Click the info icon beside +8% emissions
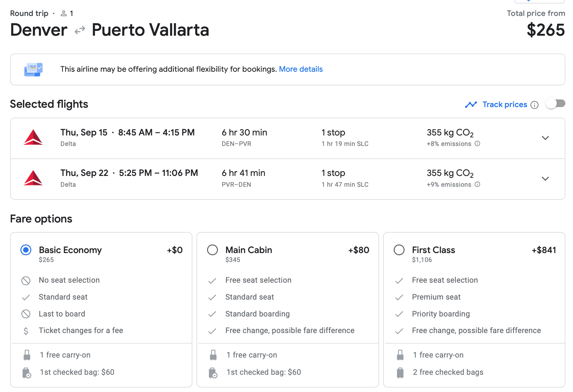Image resolution: width=573 pixels, height=392 pixels. [477, 144]
